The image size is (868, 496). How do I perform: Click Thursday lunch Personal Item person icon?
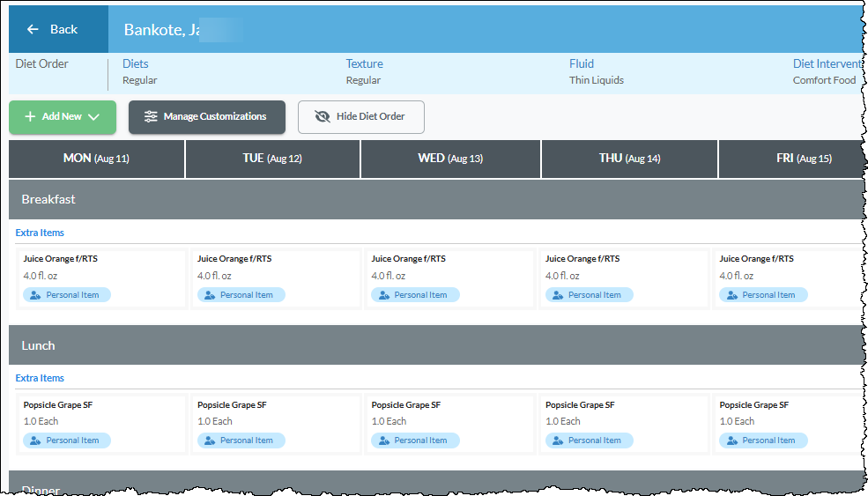pyautogui.click(x=558, y=440)
